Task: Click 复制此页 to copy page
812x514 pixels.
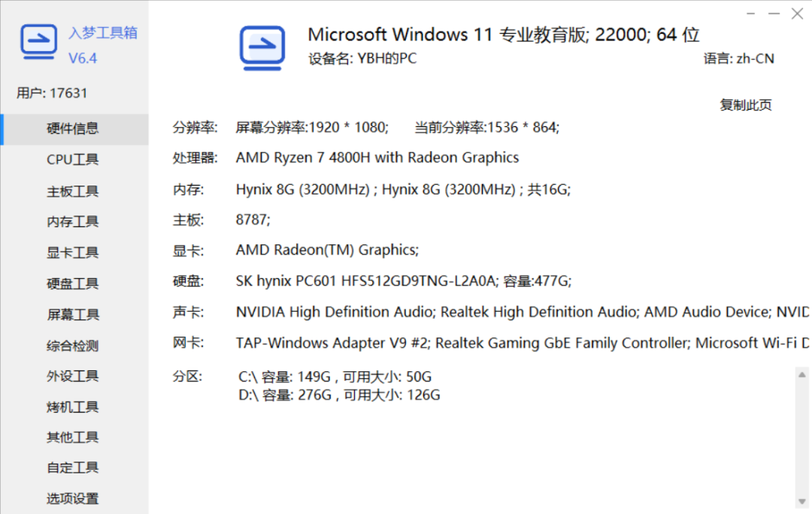Action: coord(745,105)
